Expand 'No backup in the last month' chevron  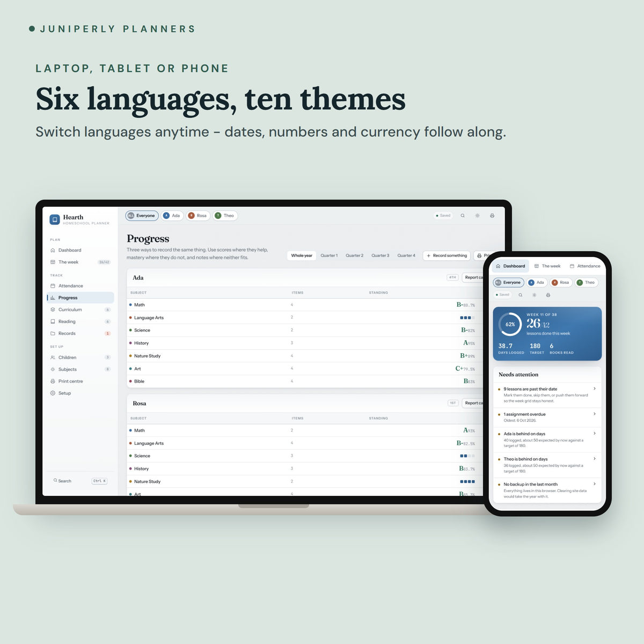coord(594,484)
